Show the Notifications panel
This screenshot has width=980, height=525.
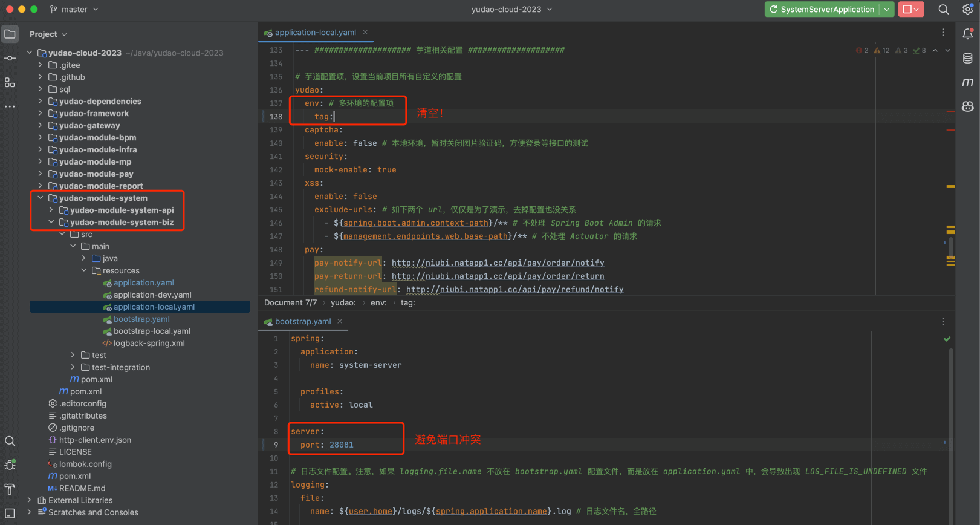[968, 34]
